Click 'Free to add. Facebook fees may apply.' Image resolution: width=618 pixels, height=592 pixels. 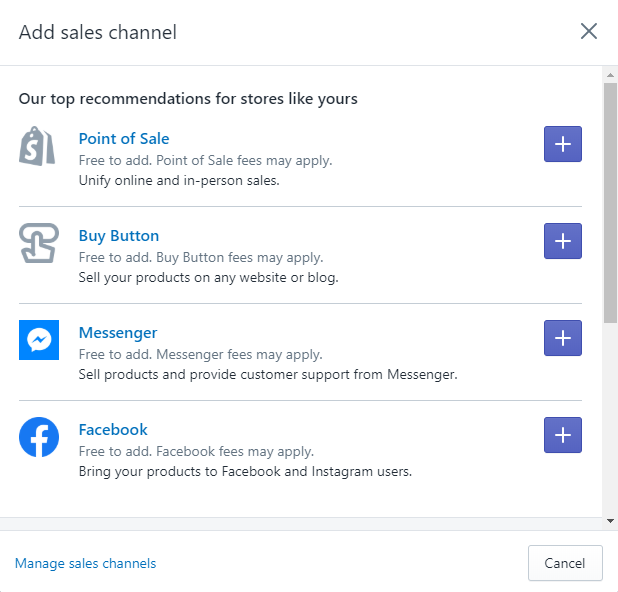click(x=196, y=451)
